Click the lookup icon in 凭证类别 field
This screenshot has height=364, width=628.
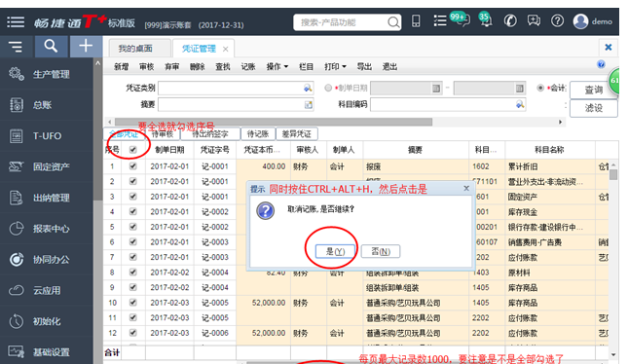pos(308,88)
